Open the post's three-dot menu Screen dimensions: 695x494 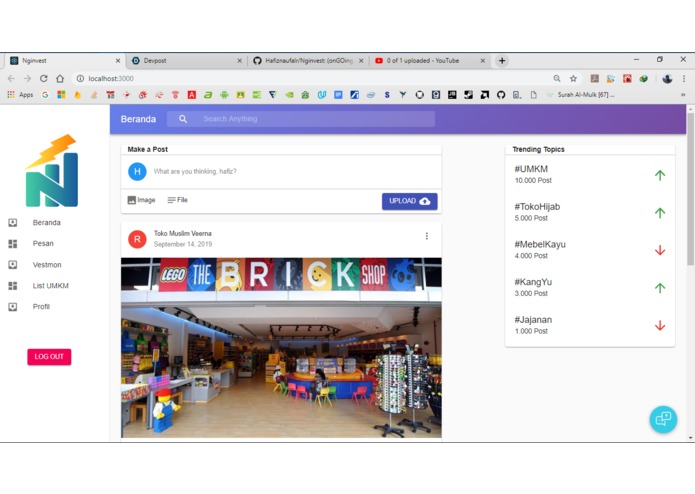[427, 236]
